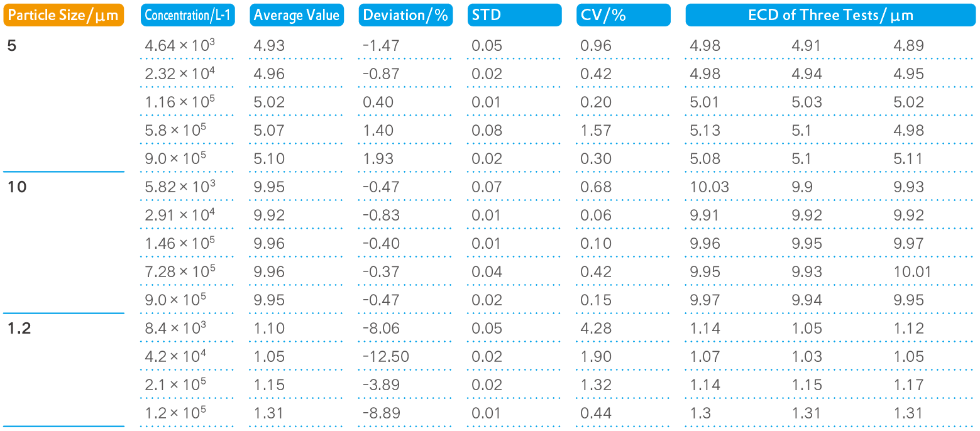This screenshot has height=431, width=980.
Task: Click the particle size 10 row label
Action: pyautogui.click(x=17, y=187)
